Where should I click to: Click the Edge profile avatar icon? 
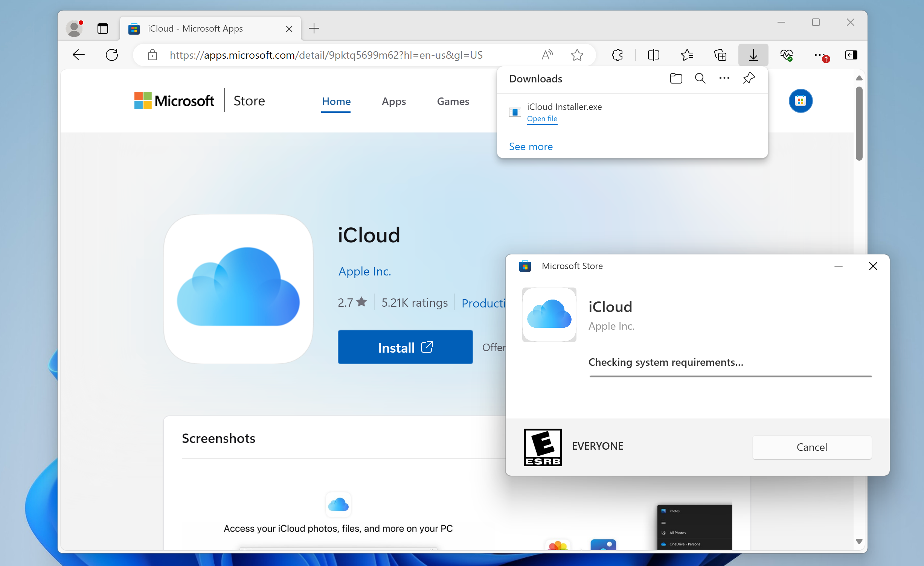pyautogui.click(x=74, y=29)
